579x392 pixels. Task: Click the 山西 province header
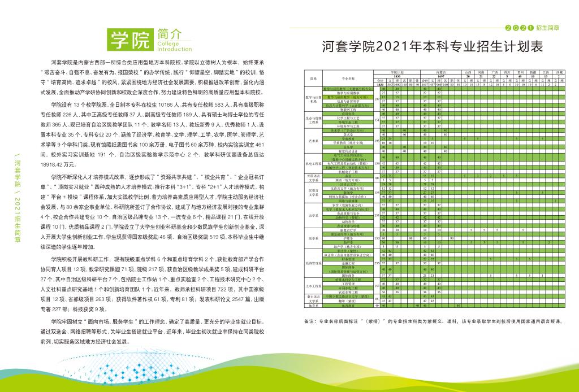[468, 72]
